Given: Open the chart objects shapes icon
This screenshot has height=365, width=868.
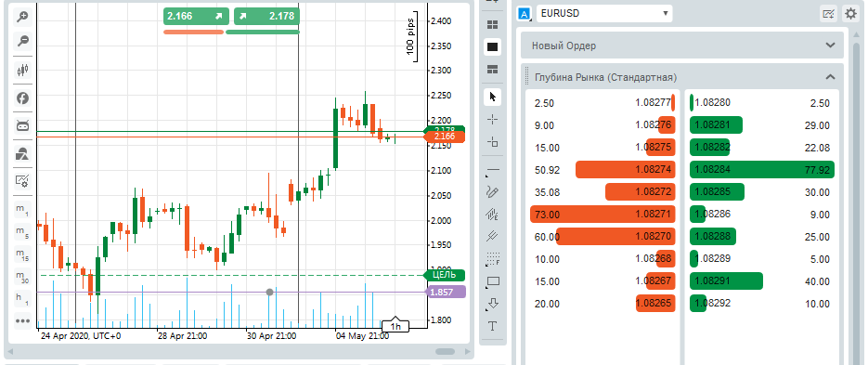Looking at the screenshot, I should (22, 153).
